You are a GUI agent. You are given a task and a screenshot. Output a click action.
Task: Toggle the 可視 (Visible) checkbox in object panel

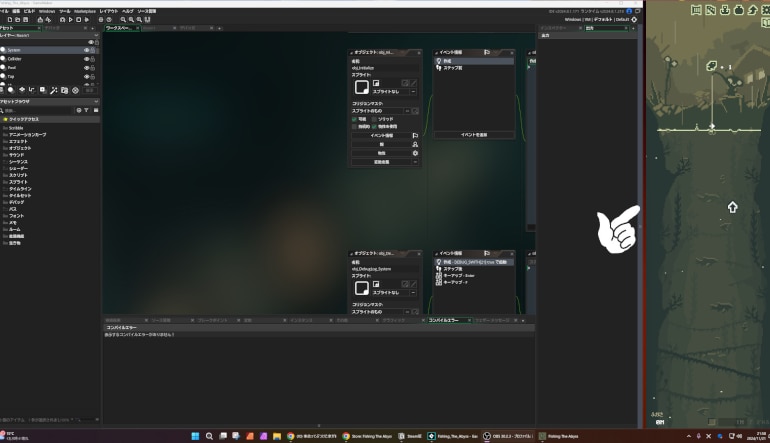tap(355, 119)
